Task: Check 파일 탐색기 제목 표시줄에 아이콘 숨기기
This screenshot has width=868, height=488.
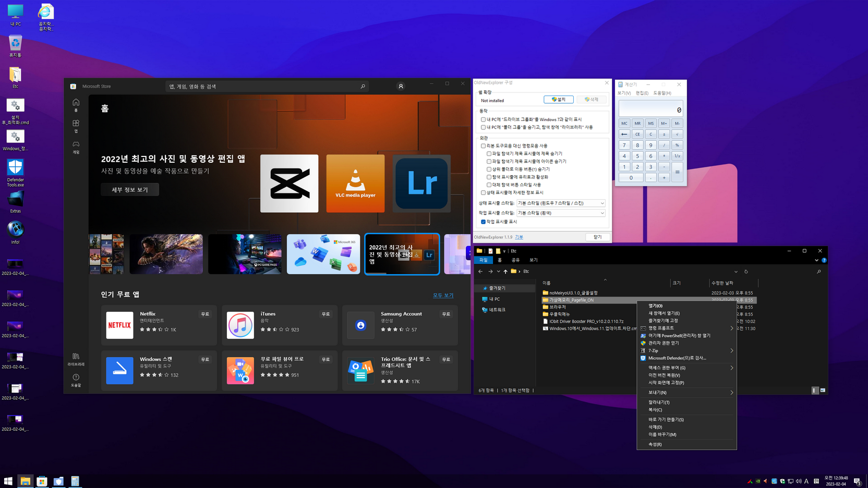Action: pyautogui.click(x=489, y=162)
